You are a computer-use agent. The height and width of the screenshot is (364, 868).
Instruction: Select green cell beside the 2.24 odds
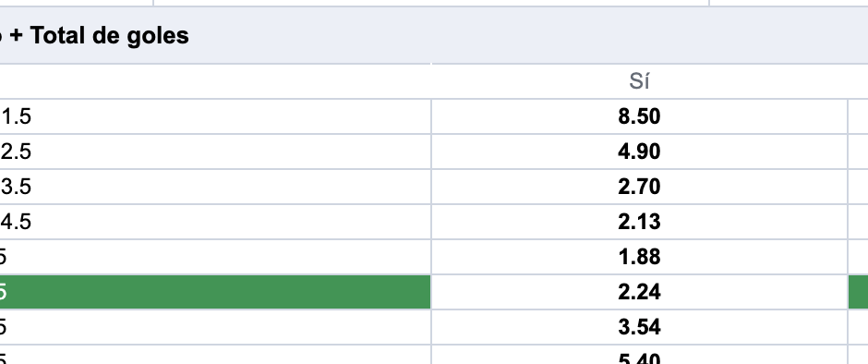(x=859, y=291)
